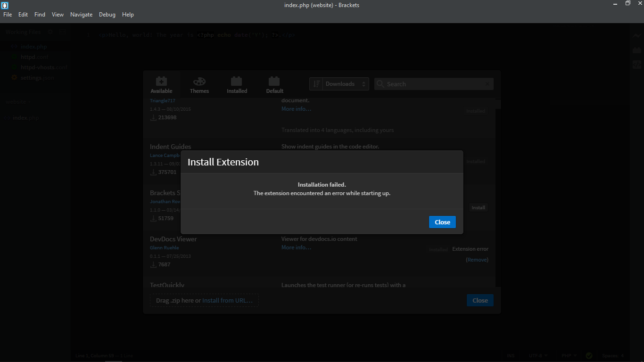
Task: Click the code brackets icon in right toolbar
Action: pos(637,65)
